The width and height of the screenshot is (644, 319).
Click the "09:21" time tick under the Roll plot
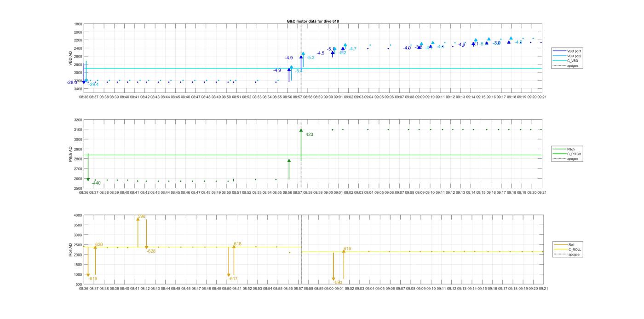click(543, 289)
